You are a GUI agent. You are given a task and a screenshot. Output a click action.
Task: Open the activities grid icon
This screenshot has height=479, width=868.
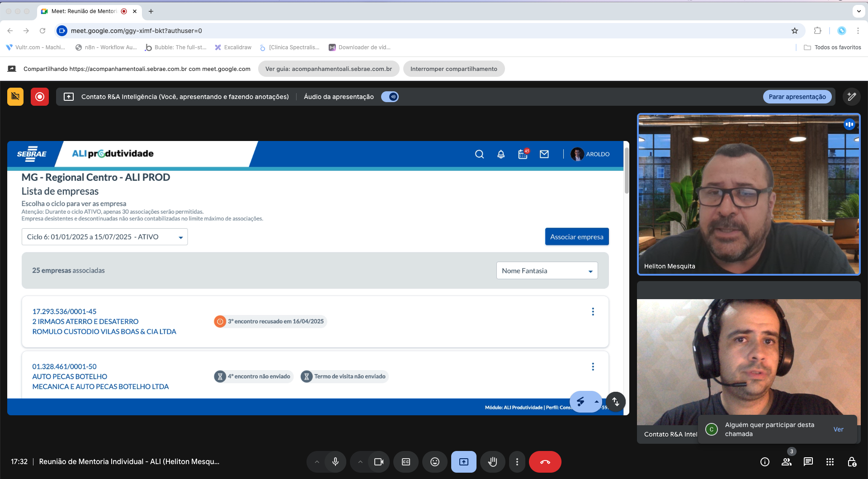tap(830, 462)
